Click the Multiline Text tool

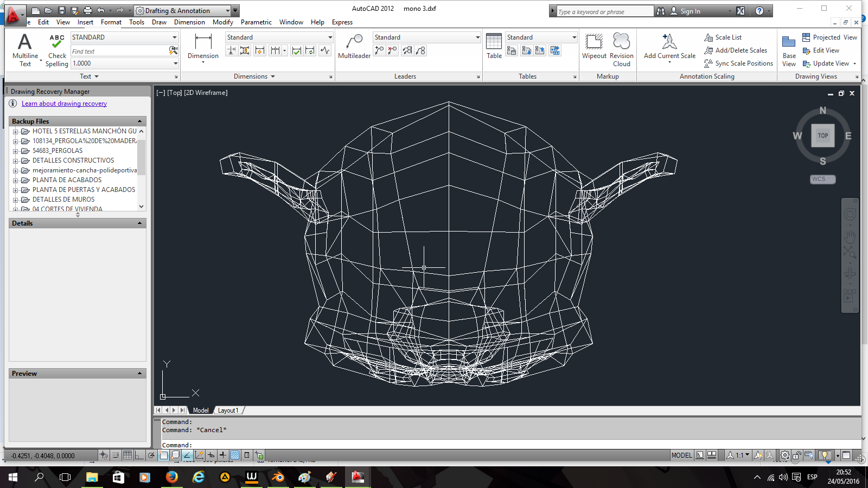tap(25, 50)
